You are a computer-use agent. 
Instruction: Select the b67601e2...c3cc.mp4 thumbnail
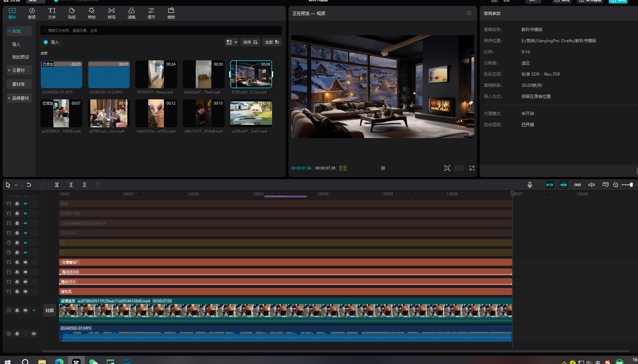pos(109,113)
